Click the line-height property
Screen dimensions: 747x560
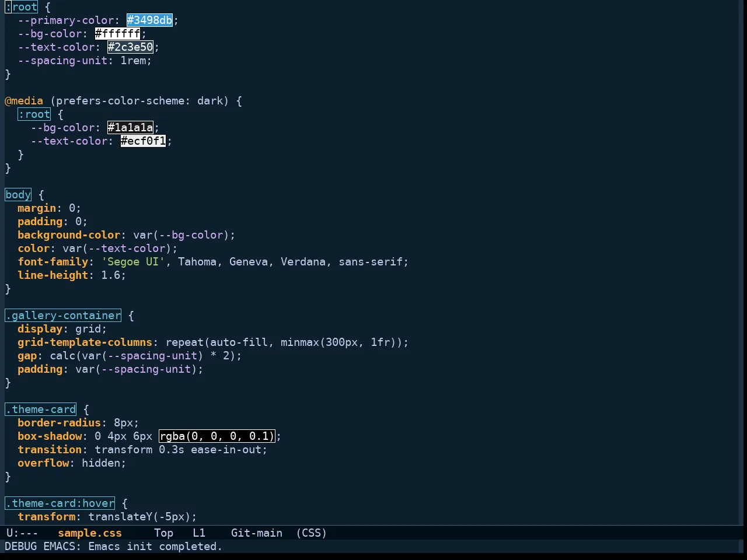point(53,275)
